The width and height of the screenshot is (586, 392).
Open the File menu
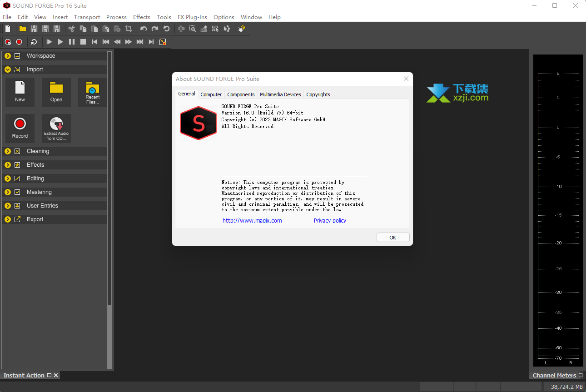tap(7, 17)
